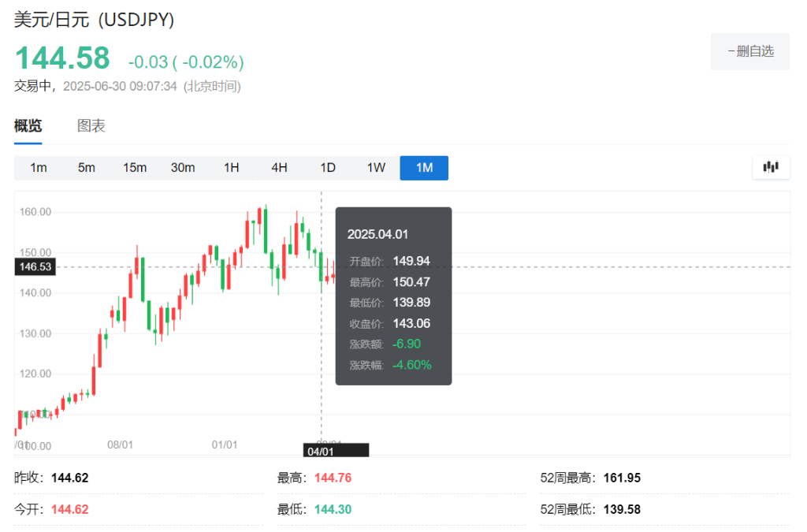Select the 5m timeframe

tap(87, 168)
